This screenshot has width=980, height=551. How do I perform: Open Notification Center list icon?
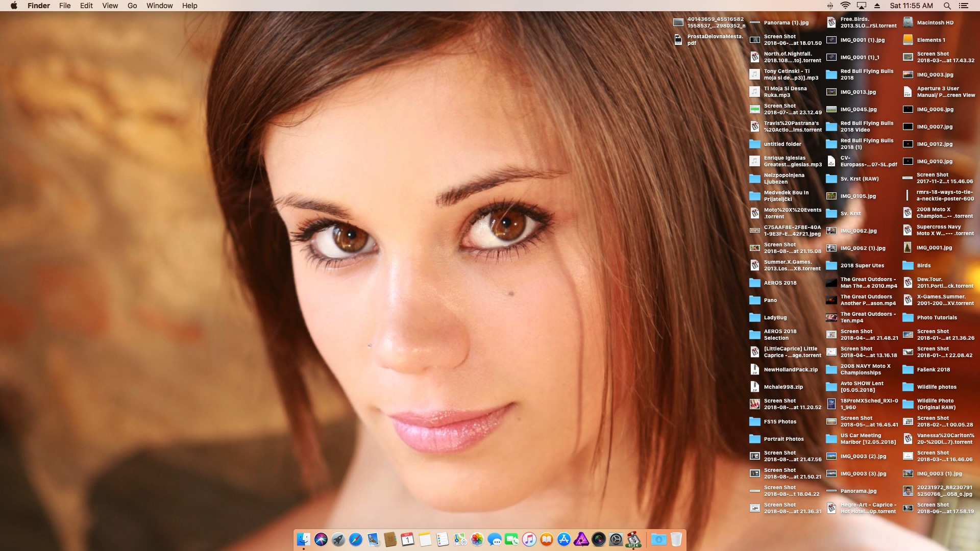pos(964,6)
